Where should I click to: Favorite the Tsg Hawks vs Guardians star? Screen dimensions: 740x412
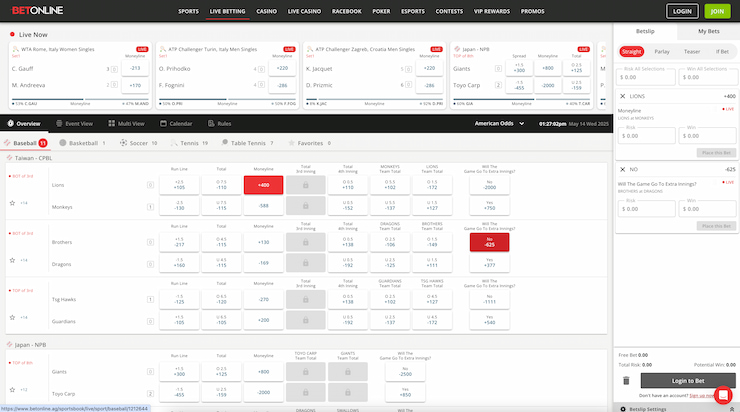pos(12,317)
